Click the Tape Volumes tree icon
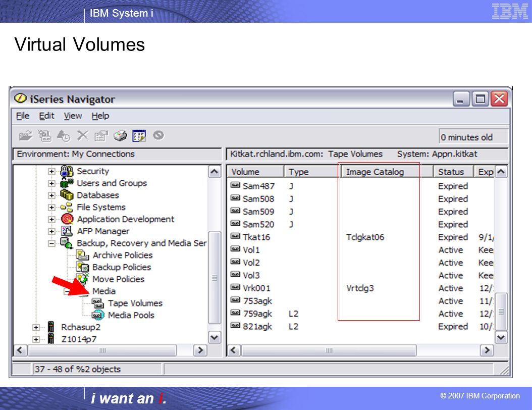The image size is (532, 410). [98, 303]
